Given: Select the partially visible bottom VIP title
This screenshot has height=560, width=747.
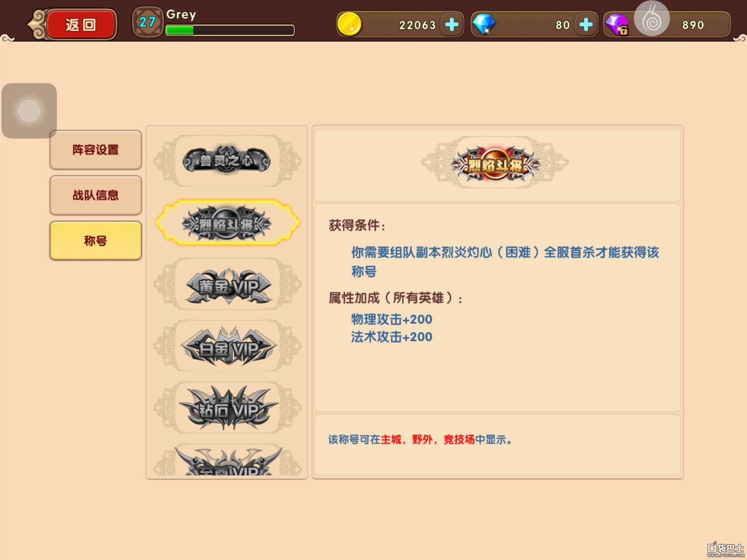Looking at the screenshot, I should 227,460.
